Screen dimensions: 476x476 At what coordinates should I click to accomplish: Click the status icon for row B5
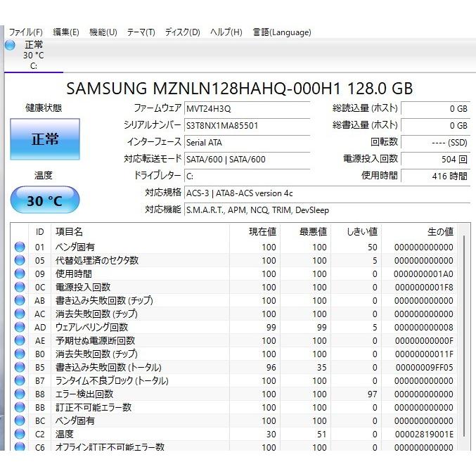[20, 367]
